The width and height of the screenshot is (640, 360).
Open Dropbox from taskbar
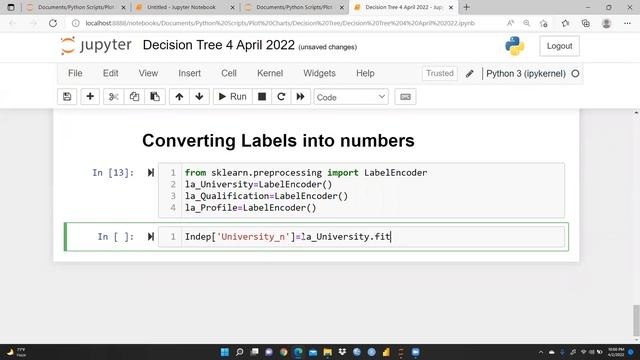point(342,352)
